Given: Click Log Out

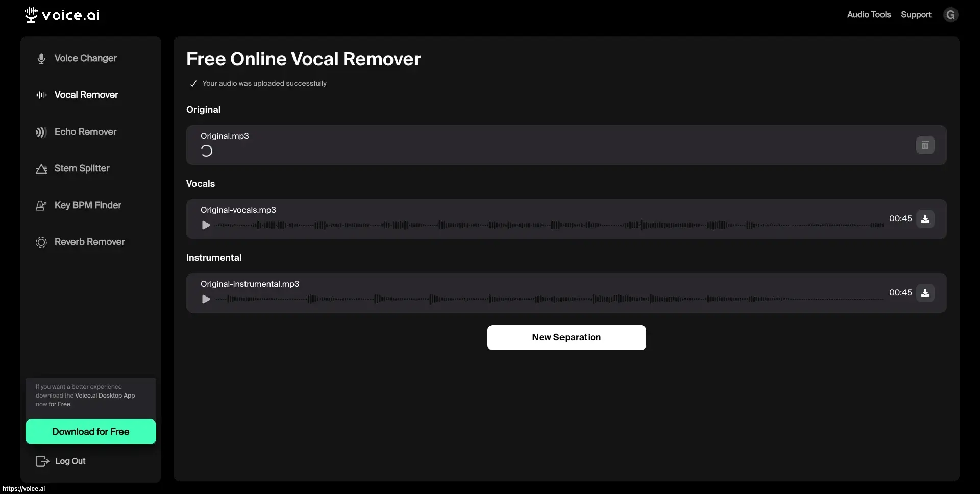Looking at the screenshot, I should [x=70, y=461].
